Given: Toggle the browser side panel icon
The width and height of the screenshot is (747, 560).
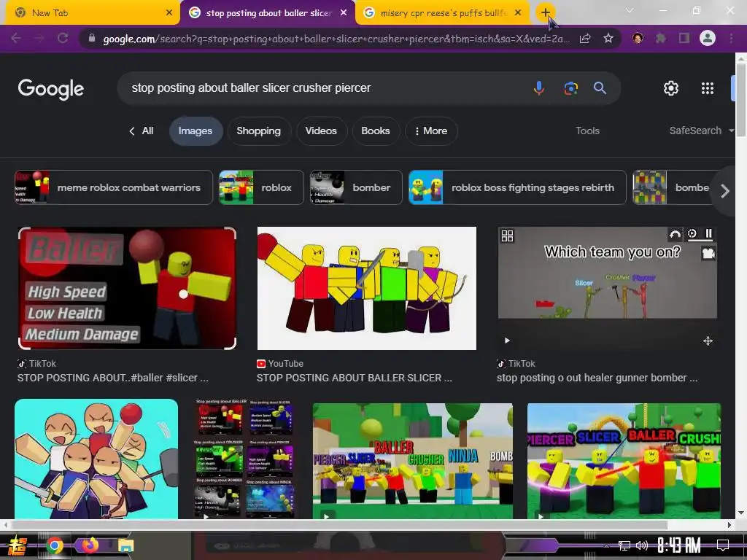Looking at the screenshot, I should pyautogui.click(x=684, y=38).
